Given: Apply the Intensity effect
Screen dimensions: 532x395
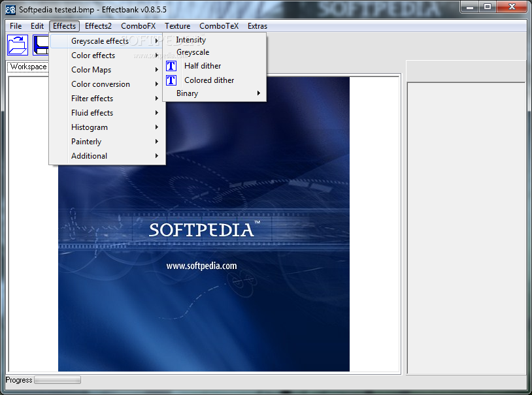Looking at the screenshot, I should (214, 40).
